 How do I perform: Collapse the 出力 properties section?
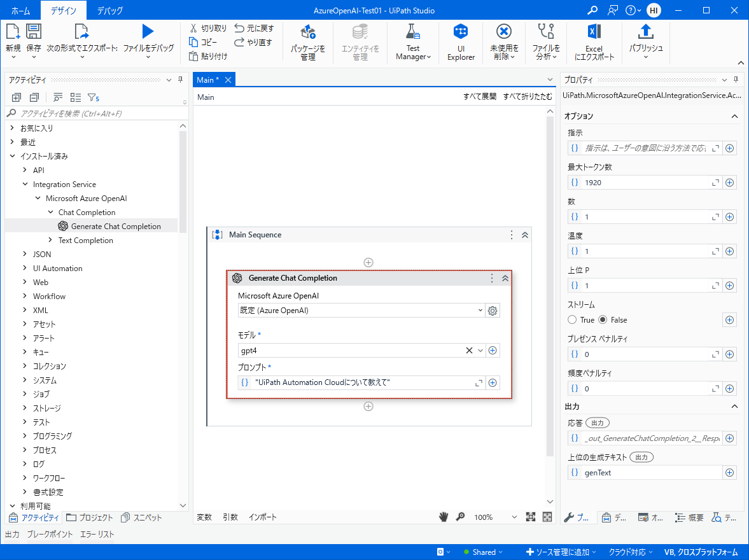(x=734, y=406)
